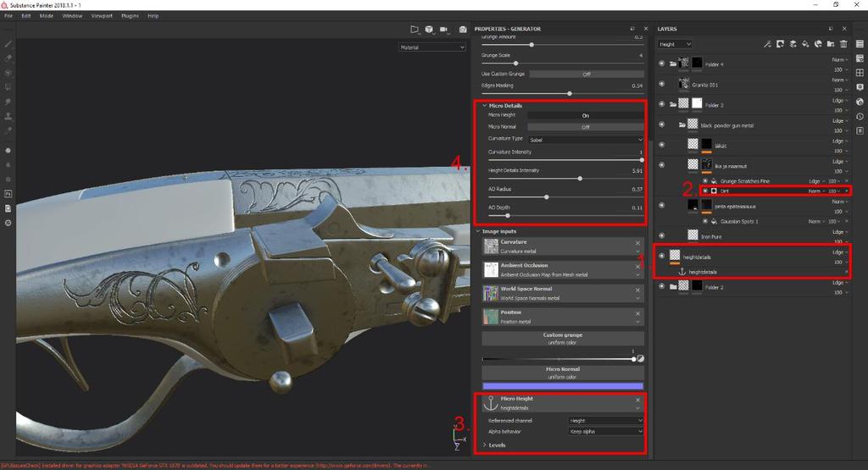
Task: Remove the Ambient Occlusion image input
Action: click(x=637, y=267)
